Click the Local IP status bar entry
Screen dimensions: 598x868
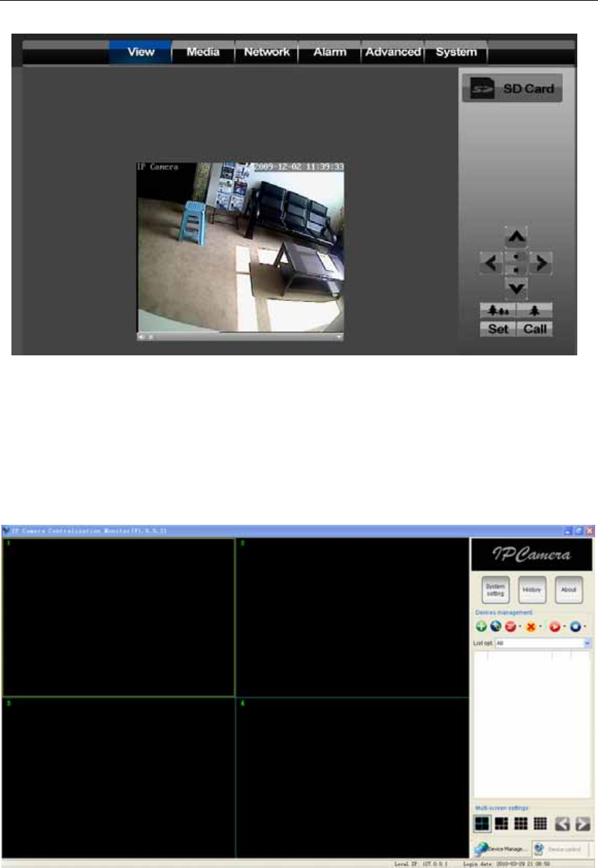click(x=420, y=863)
